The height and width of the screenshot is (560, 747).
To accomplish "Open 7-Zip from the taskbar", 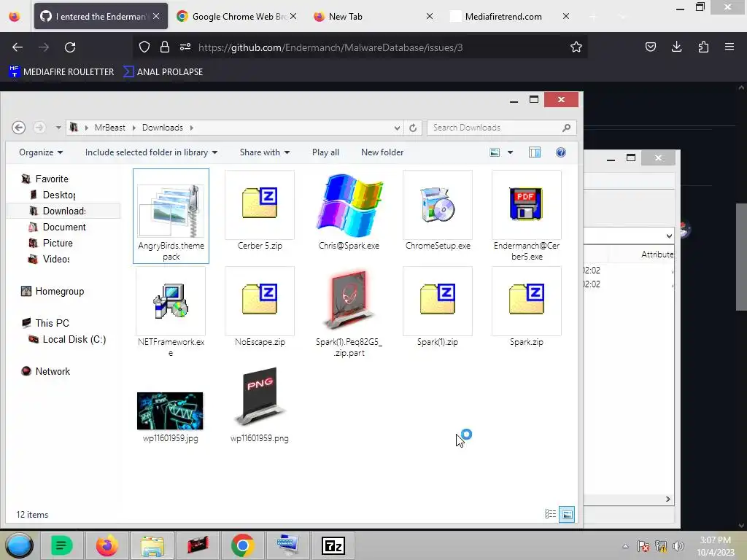I will pos(333,545).
